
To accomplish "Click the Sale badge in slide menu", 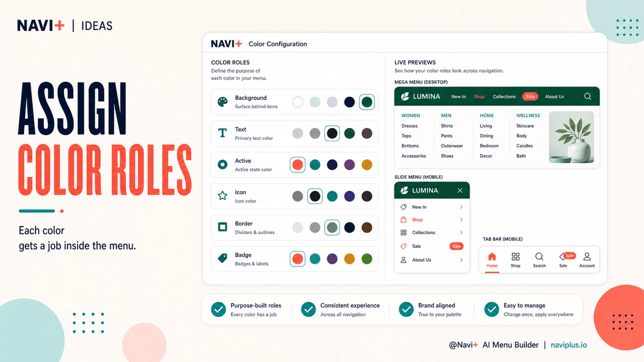I will [x=456, y=246].
